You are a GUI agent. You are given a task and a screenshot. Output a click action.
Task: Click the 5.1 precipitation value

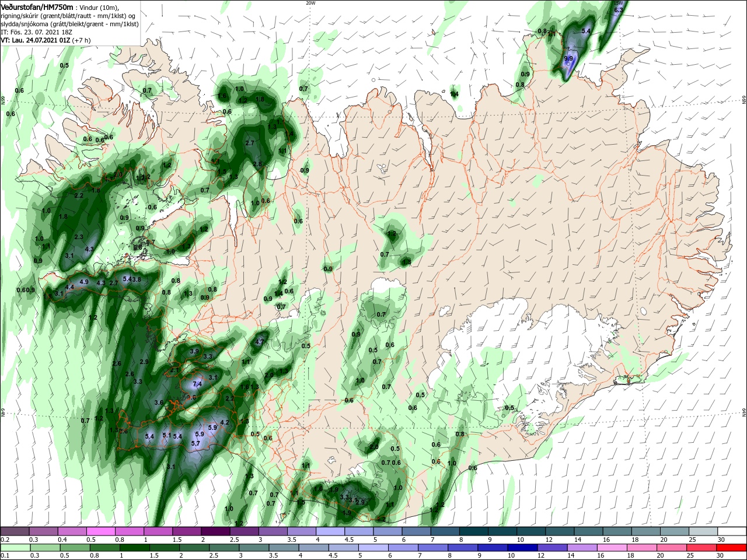(x=167, y=435)
